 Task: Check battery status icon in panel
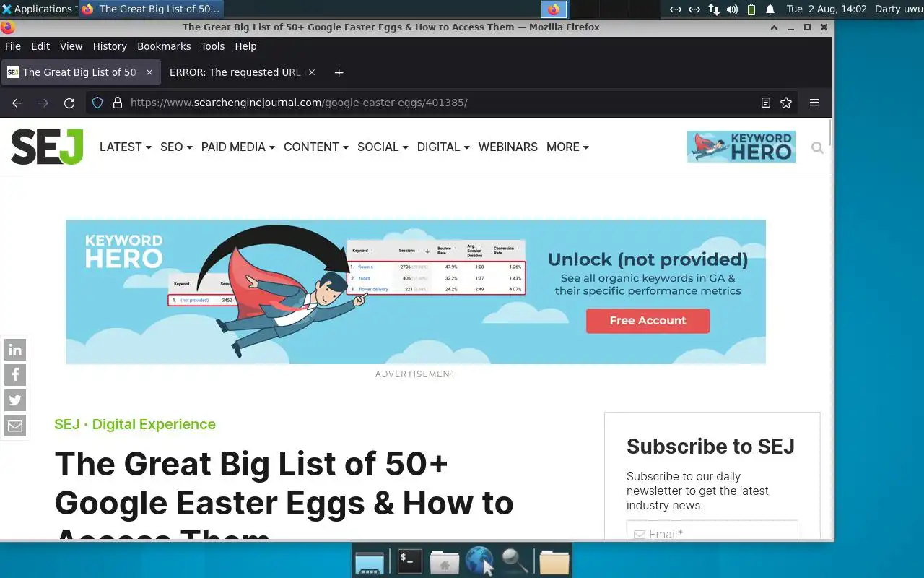[x=751, y=9]
